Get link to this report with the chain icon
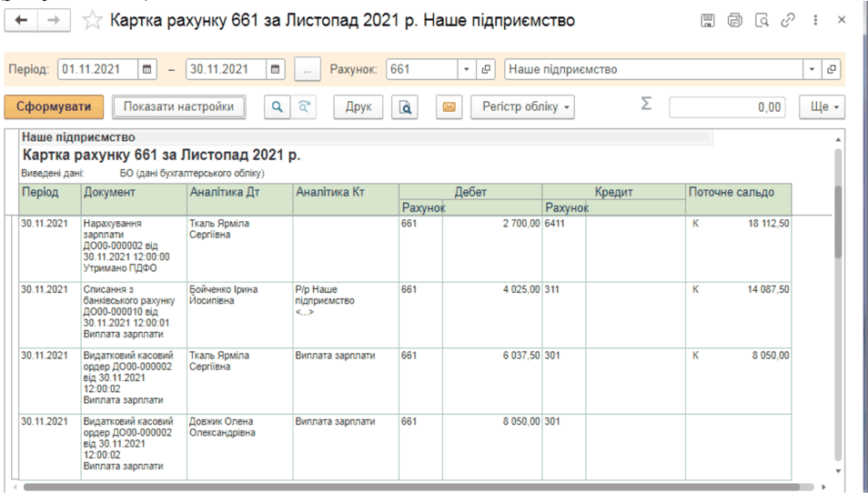 click(788, 21)
